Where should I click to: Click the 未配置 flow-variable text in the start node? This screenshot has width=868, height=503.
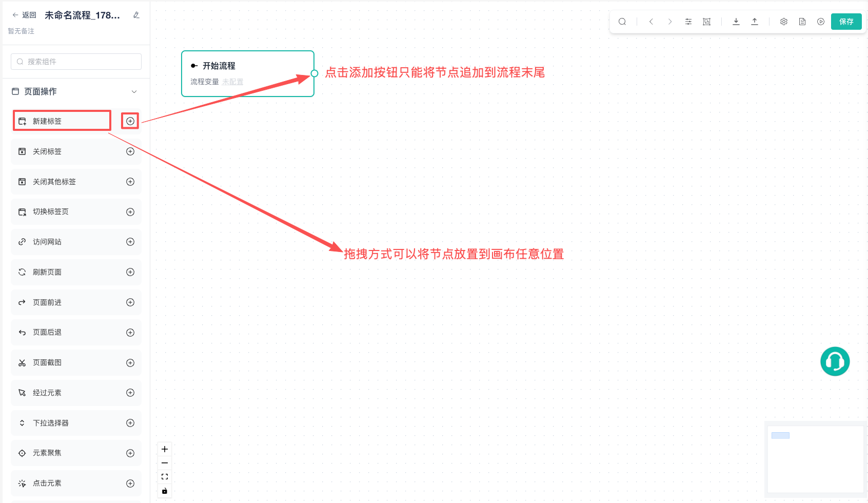coord(233,82)
